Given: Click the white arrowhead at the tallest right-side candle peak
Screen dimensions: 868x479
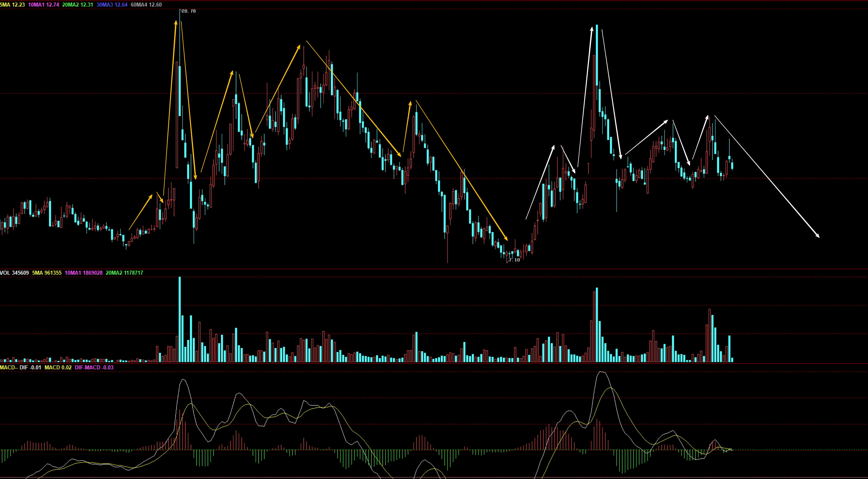Looking at the screenshot, I should pyautogui.click(x=592, y=29).
